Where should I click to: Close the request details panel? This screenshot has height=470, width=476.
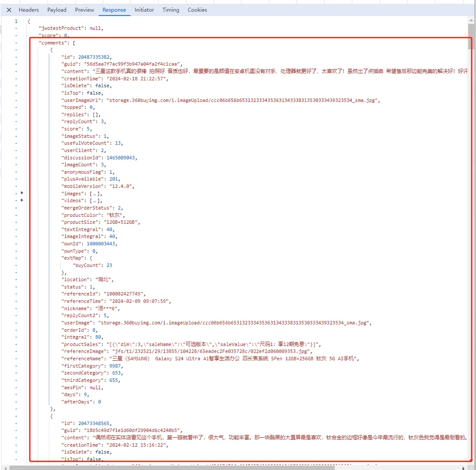[9, 10]
